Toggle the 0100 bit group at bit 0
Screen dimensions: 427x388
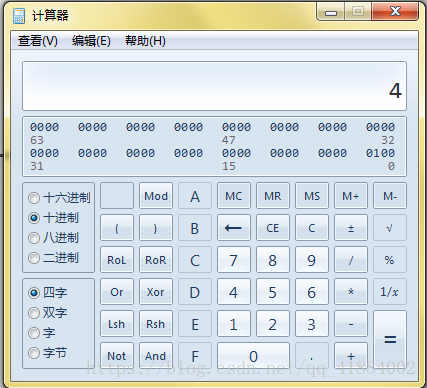click(380, 153)
